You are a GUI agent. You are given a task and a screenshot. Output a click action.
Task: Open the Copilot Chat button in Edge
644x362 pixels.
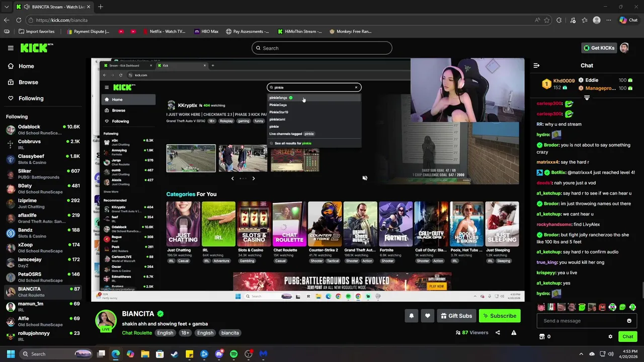point(628,20)
